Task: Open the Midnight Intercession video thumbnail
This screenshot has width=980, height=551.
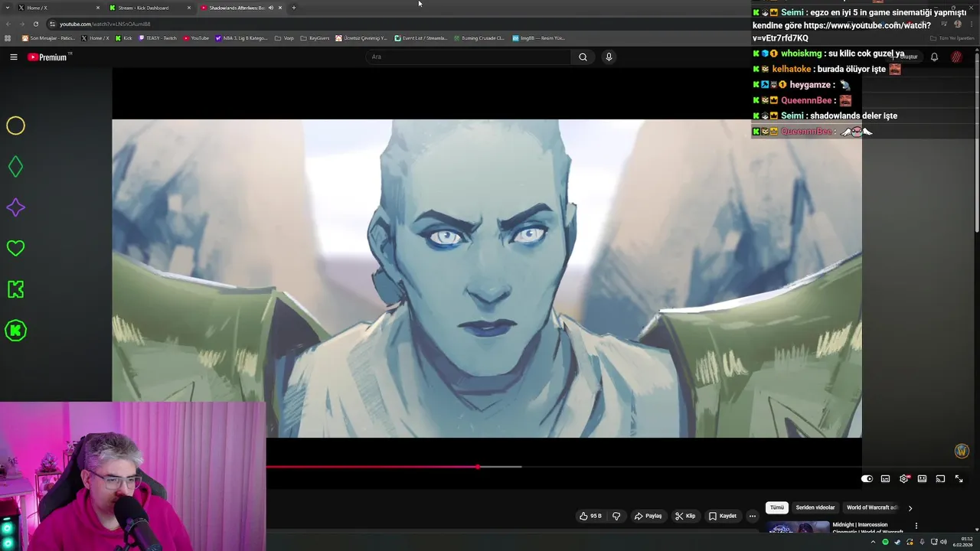Action: pyautogui.click(x=798, y=528)
